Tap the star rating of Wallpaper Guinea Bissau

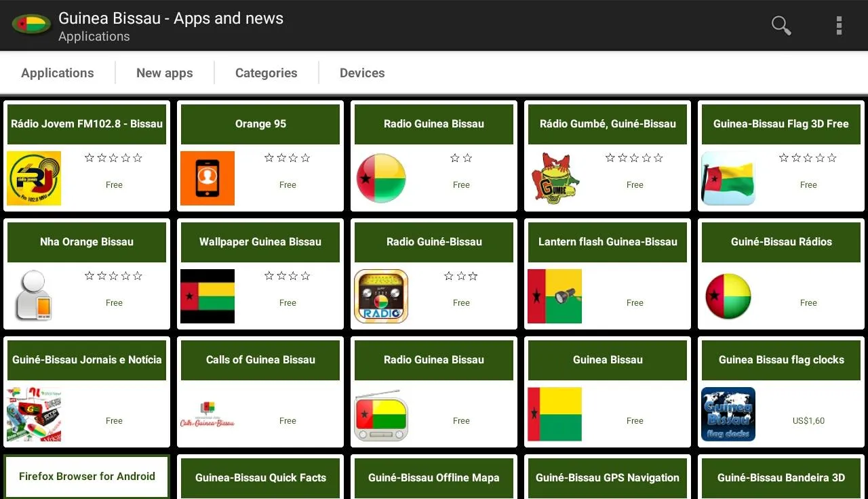coord(288,276)
